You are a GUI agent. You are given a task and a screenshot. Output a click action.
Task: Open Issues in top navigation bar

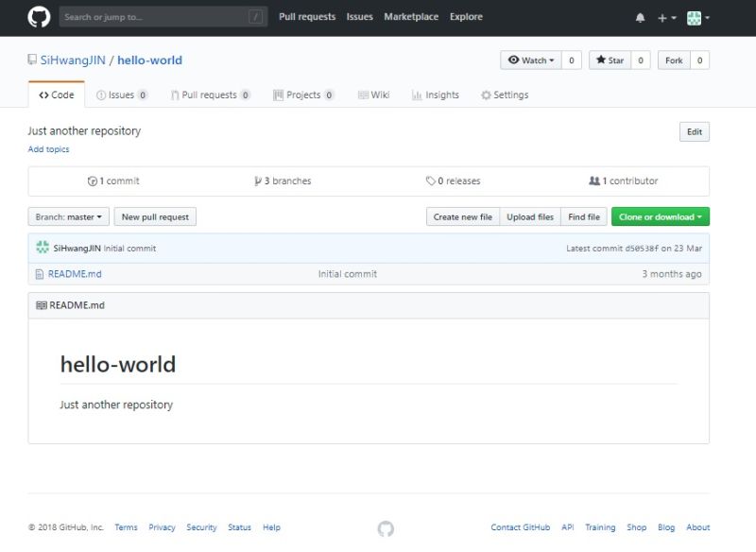pyautogui.click(x=360, y=16)
